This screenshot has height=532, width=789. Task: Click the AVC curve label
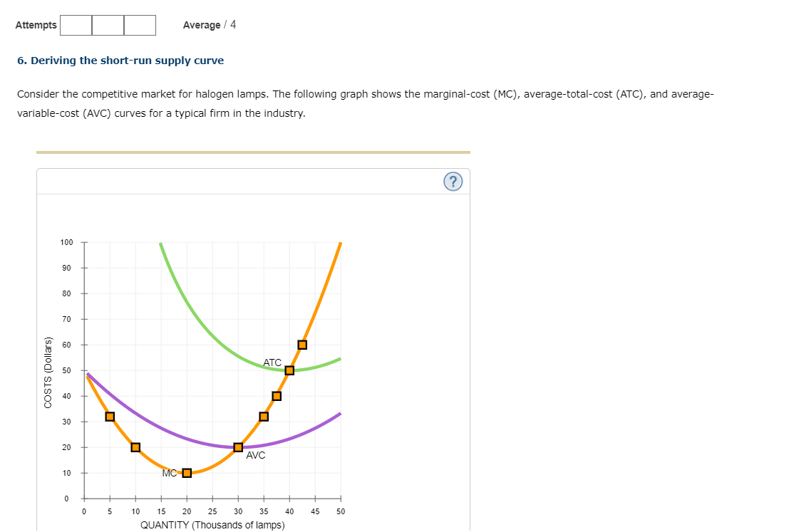pos(254,455)
